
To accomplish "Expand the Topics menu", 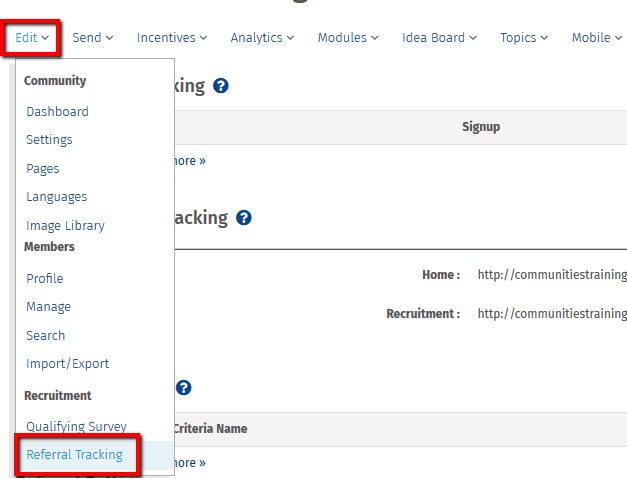I will (x=524, y=38).
